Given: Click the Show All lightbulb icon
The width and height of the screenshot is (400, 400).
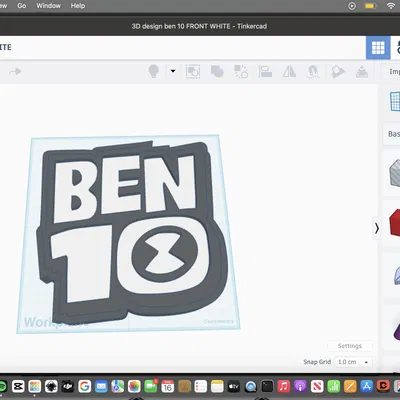Looking at the screenshot, I should click(x=153, y=71).
